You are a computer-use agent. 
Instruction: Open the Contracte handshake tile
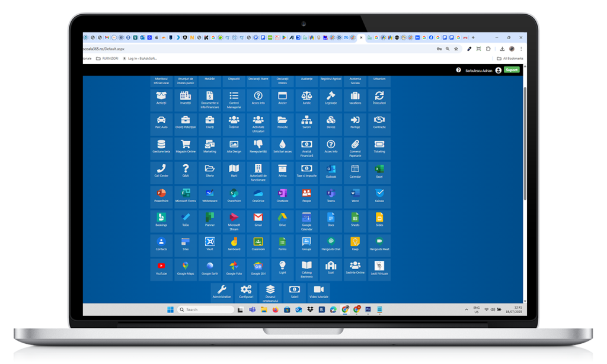(x=379, y=124)
